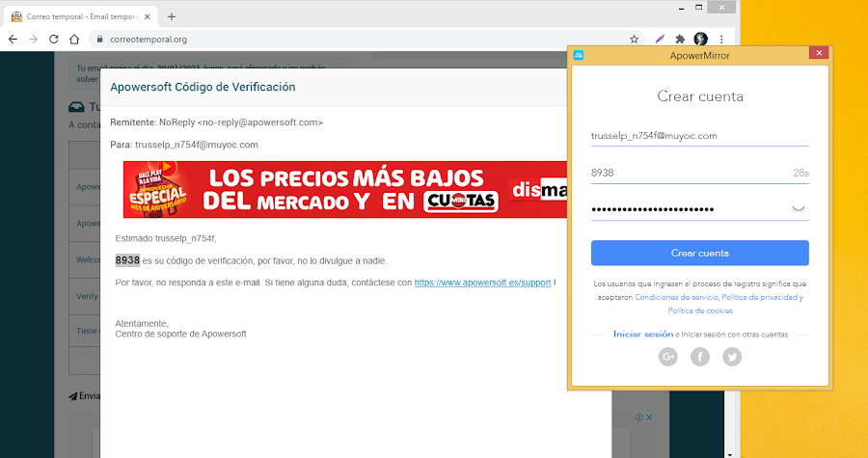Click the paper-plane send icon behind the email
Screen dimensions: 868x458
pos(73,396)
